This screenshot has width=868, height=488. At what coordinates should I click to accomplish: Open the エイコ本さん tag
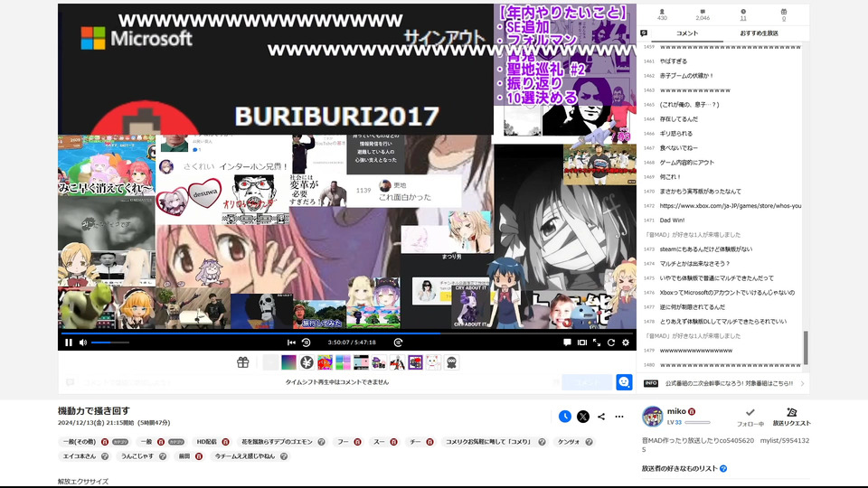click(x=80, y=456)
